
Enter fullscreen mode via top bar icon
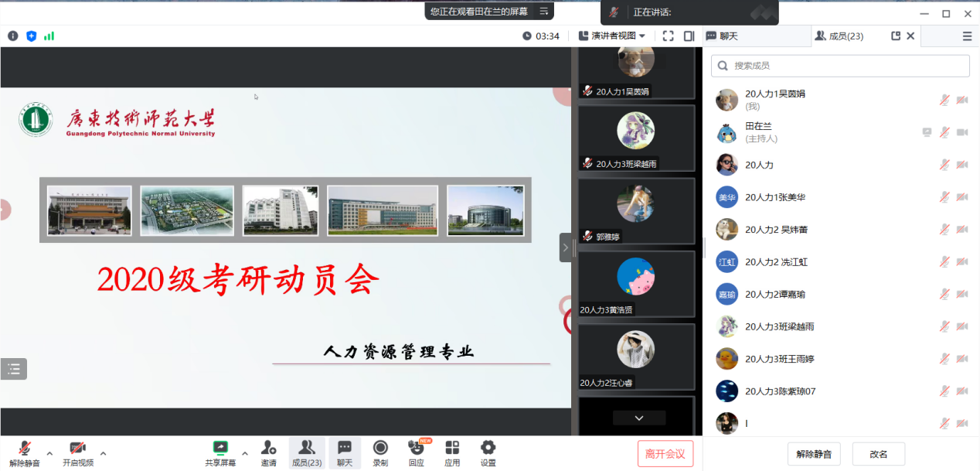click(668, 36)
